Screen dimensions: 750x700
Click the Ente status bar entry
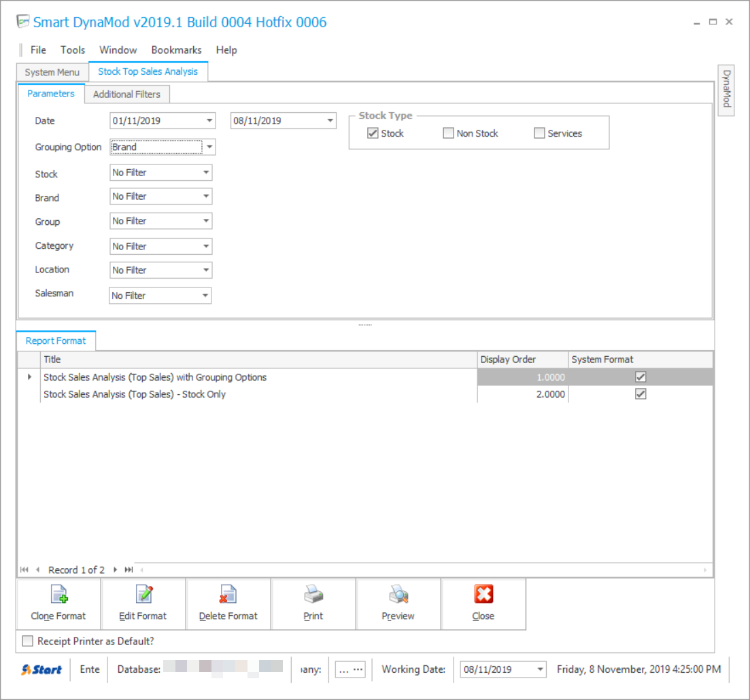point(90,669)
